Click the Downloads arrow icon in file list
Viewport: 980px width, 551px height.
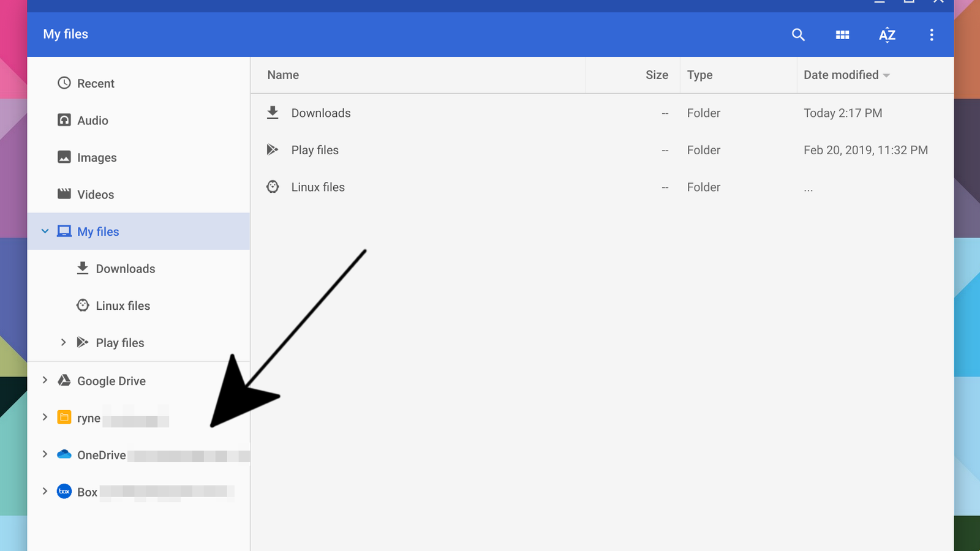click(x=273, y=113)
